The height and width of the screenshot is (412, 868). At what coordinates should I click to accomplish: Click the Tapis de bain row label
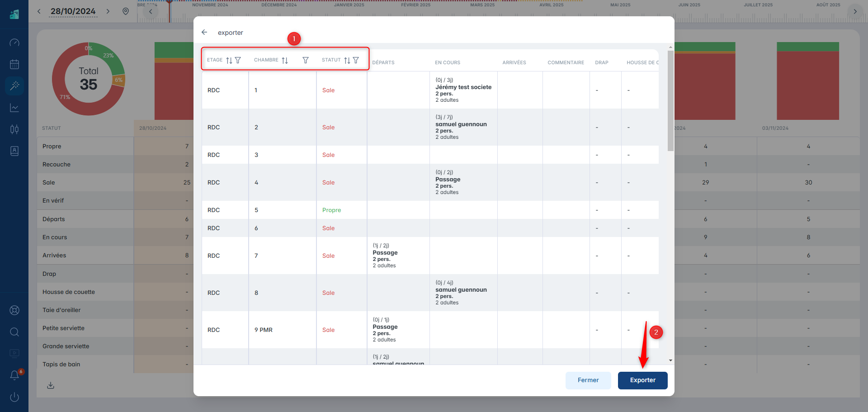(x=61, y=365)
